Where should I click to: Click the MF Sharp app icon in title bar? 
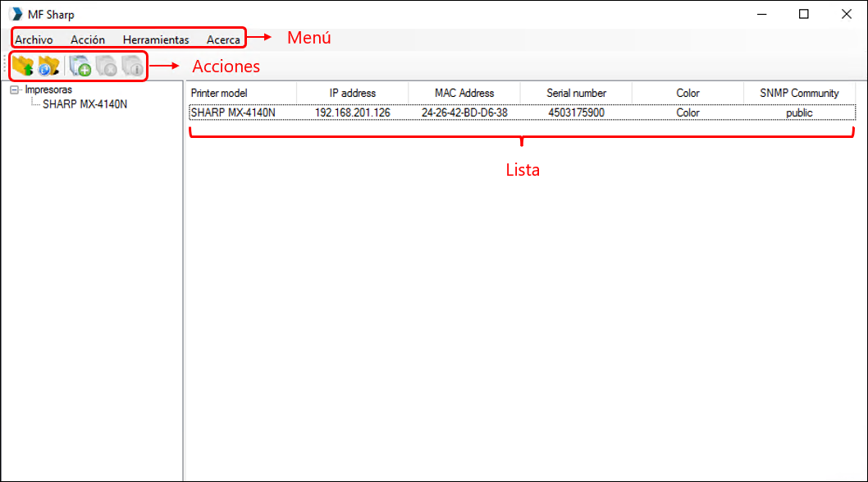[16, 14]
